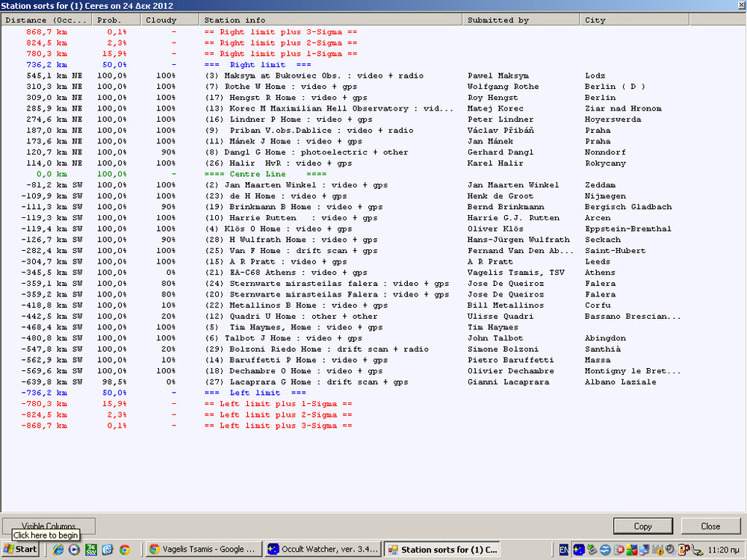The width and height of the screenshot is (747, 560).
Task: Sort stations by Submitted by column
Action: (521, 20)
